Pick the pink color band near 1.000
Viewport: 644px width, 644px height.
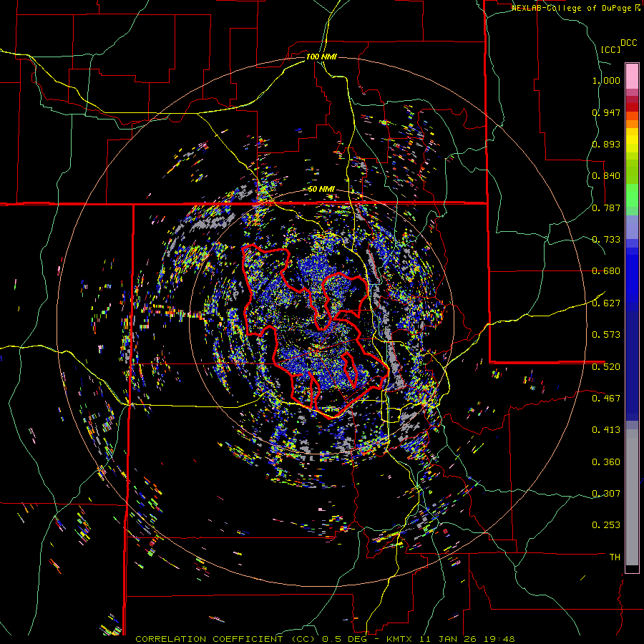pyautogui.click(x=632, y=76)
